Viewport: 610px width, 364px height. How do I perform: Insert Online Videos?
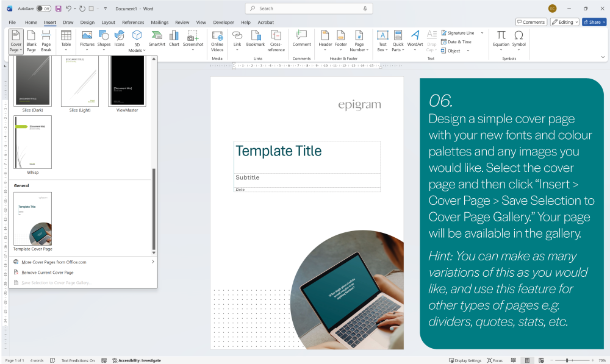click(x=217, y=41)
